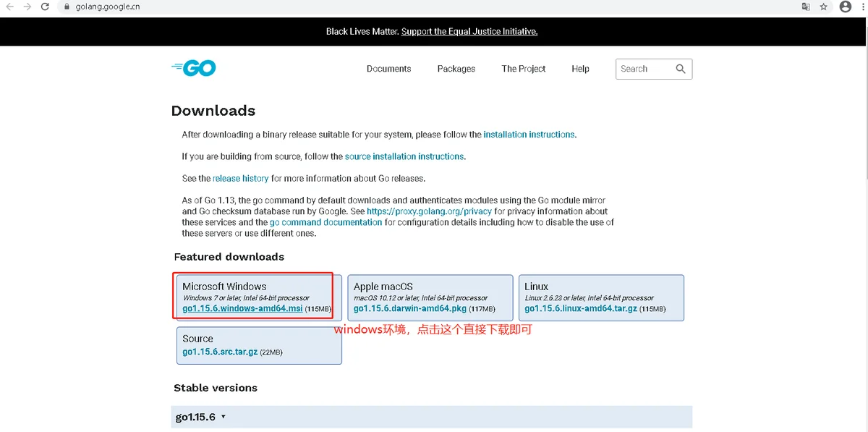Click the Stable versions heading
The width and height of the screenshot is (868, 432).
(216, 388)
